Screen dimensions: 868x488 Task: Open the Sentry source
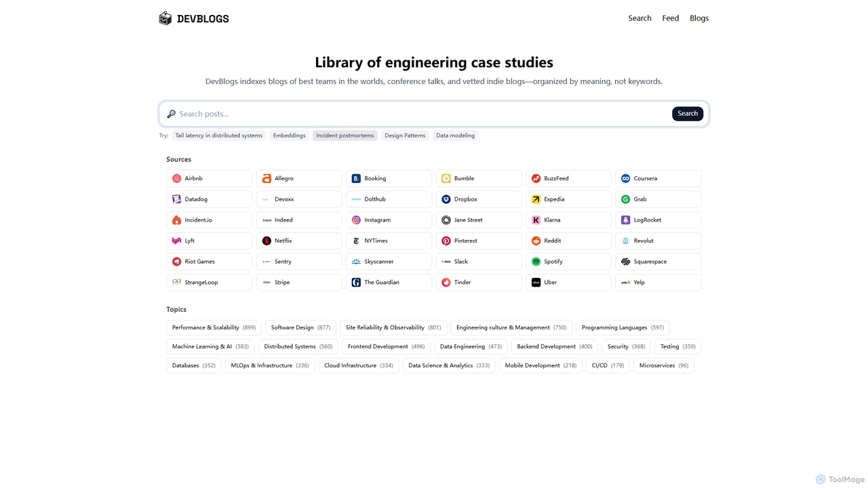pyautogui.click(x=299, y=262)
